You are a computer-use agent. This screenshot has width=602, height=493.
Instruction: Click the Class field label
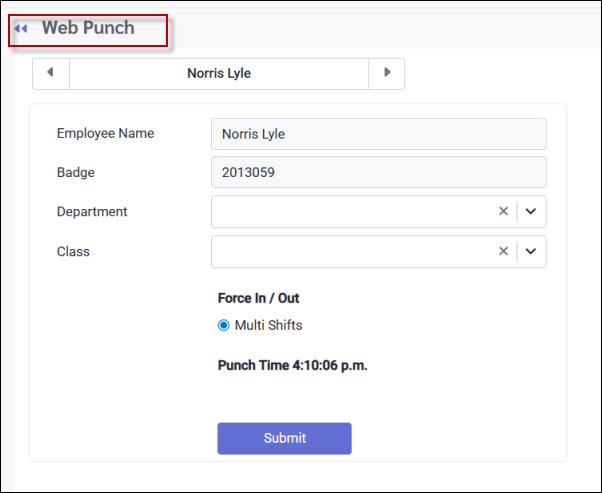pos(73,252)
